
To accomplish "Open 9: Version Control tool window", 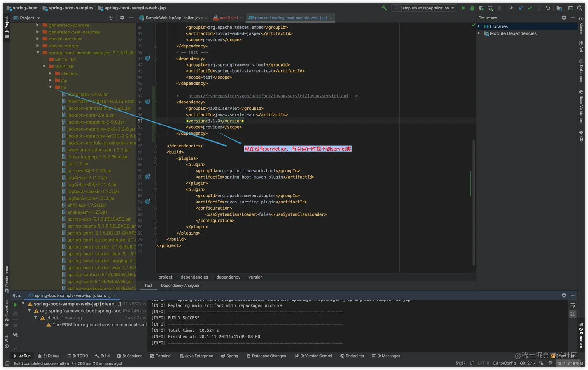I will pos(313,356).
